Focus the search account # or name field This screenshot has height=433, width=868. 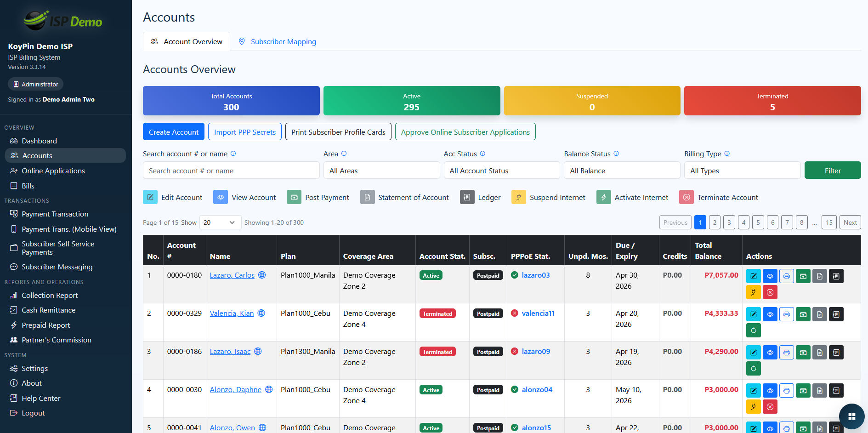point(231,171)
